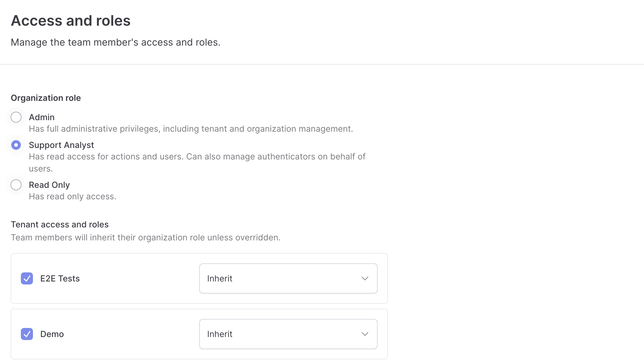
Task: Click the Demo tenant name
Action: point(52,334)
